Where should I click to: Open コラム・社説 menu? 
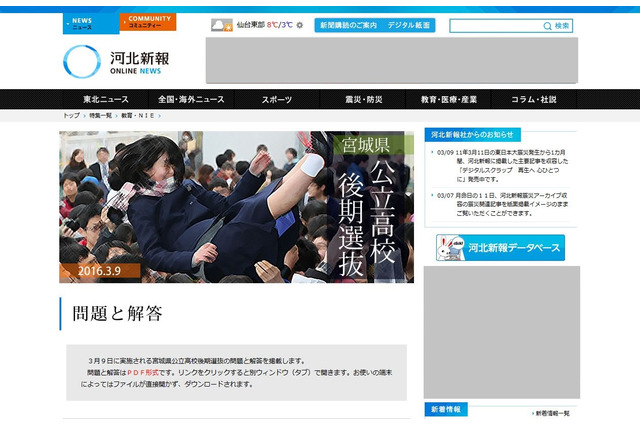click(x=534, y=99)
